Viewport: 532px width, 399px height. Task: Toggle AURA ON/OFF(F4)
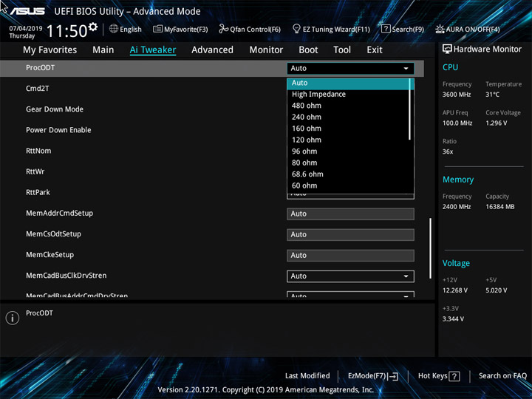[x=468, y=29]
